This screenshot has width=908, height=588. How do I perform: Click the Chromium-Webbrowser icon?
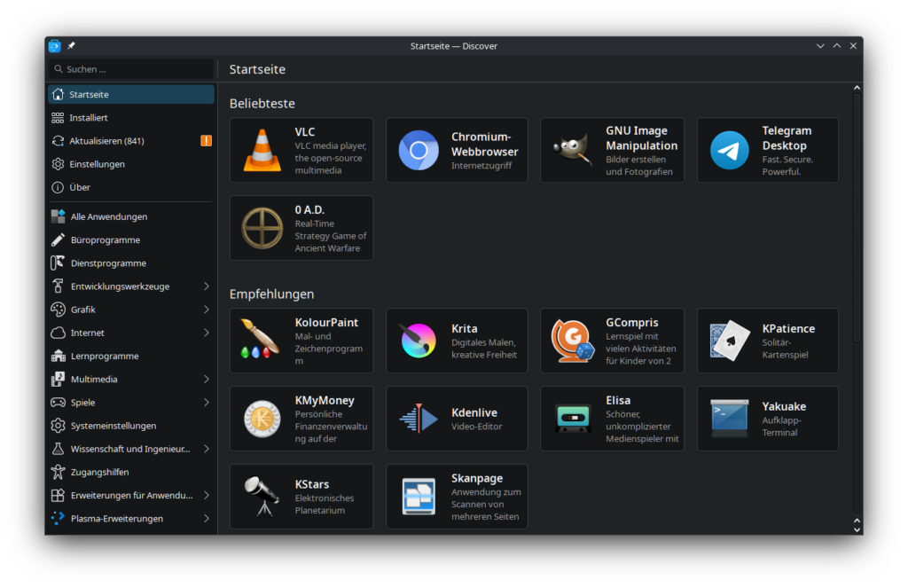tap(419, 150)
